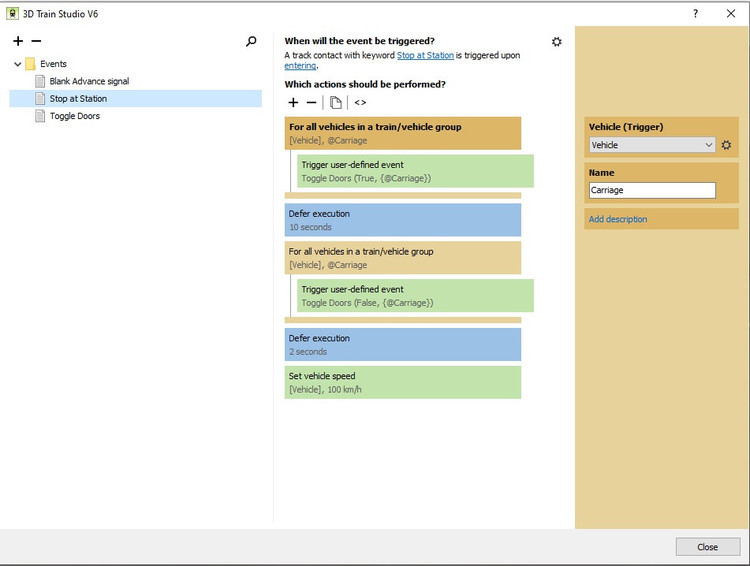Open trigger settings gear icon
Screen dimensions: 750x566
point(557,42)
